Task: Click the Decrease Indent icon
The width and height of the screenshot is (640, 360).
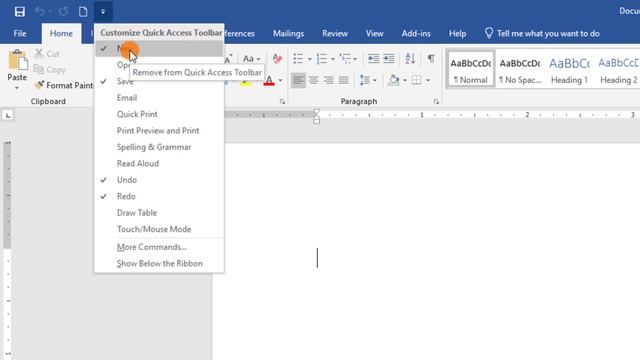Action: click(x=373, y=59)
